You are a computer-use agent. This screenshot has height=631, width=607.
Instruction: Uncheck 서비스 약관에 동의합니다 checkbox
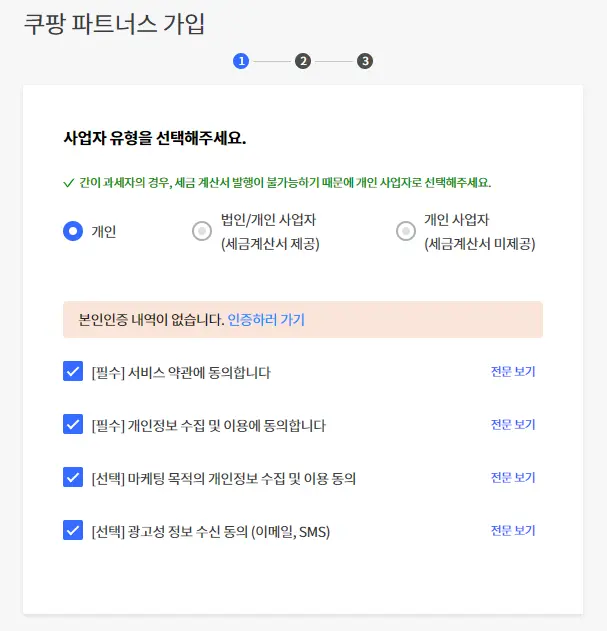pyautogui.click(x=73, y=372)
